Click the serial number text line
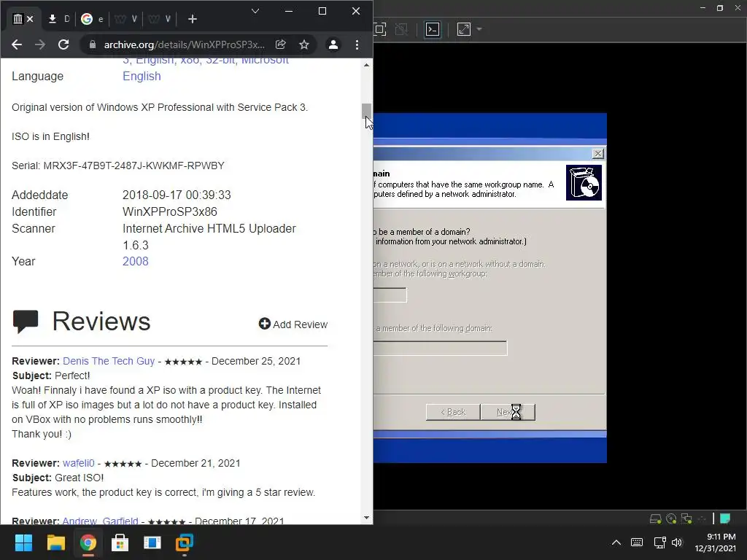The width and height of the screenshot is (747, 560). point(118,166)
